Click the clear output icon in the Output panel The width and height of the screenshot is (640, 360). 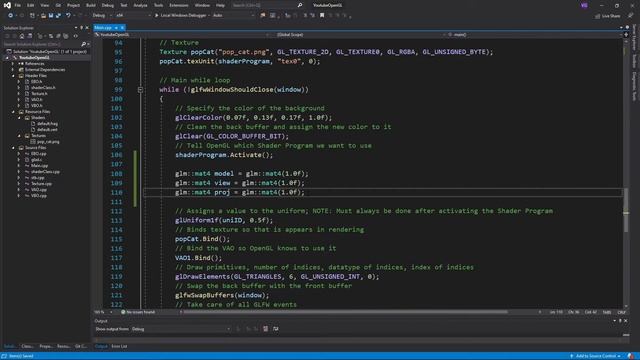[266, 329]
